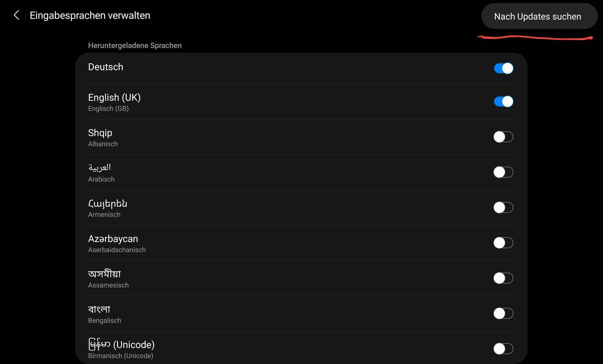Turn on the Aserbaidschanisch toggle

tap(503, 243)
